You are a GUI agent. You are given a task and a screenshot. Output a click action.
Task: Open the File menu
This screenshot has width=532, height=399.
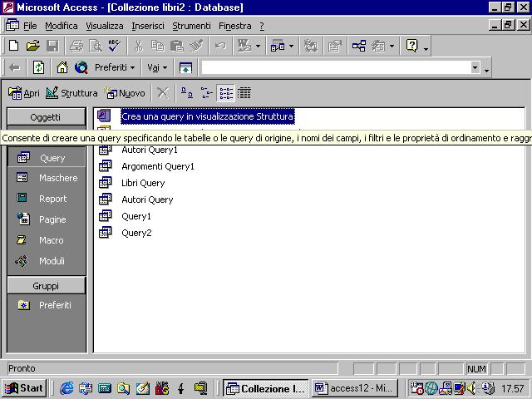coord(30,26)
